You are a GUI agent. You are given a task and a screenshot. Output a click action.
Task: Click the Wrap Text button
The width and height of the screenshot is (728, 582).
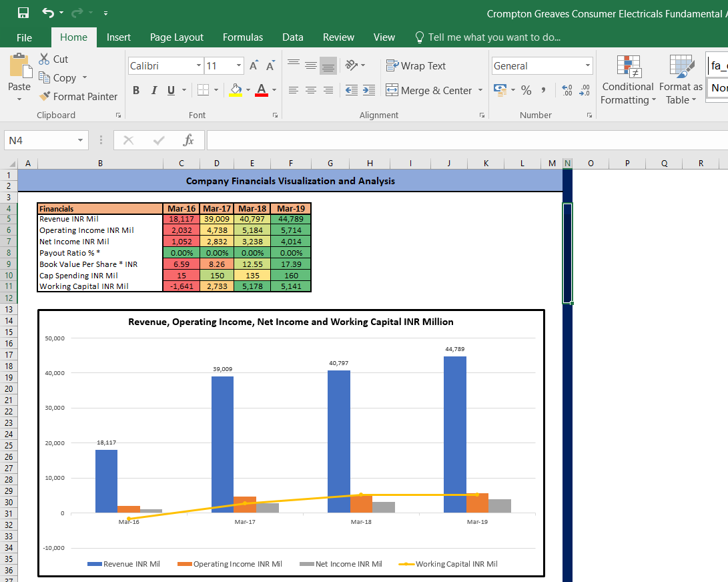point(416,66)
